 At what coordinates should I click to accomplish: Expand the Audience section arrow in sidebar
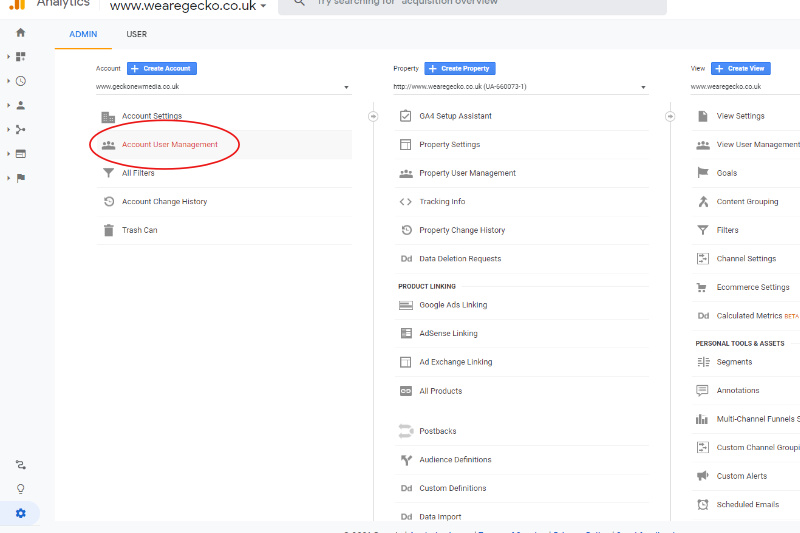(x=8, y=105)
